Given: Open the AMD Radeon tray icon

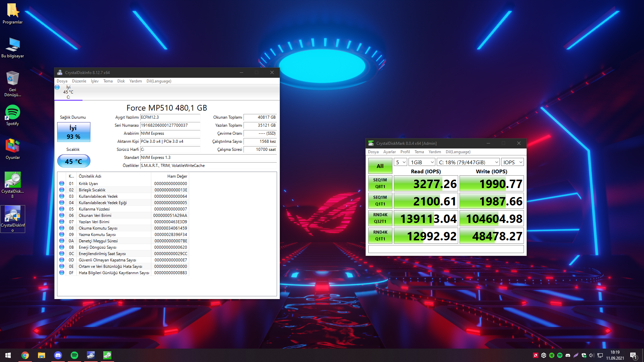Looking at the screenshot, I should point(536,355).
